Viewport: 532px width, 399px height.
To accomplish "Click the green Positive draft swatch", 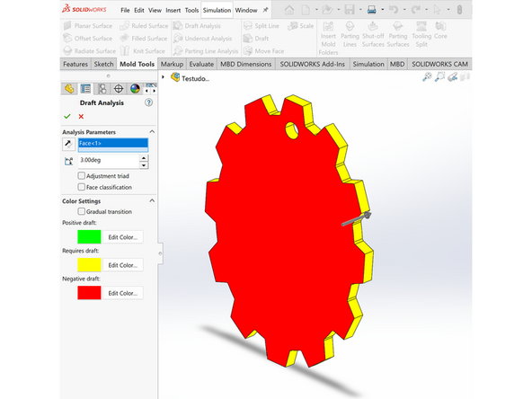I will (89, 237).
